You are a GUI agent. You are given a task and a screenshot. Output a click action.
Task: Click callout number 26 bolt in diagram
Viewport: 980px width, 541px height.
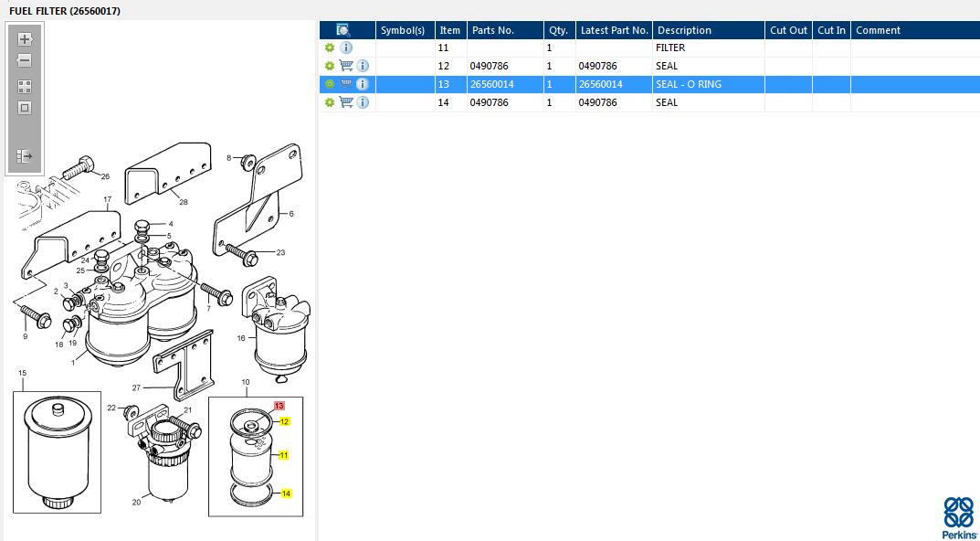[x=105, y=176]
